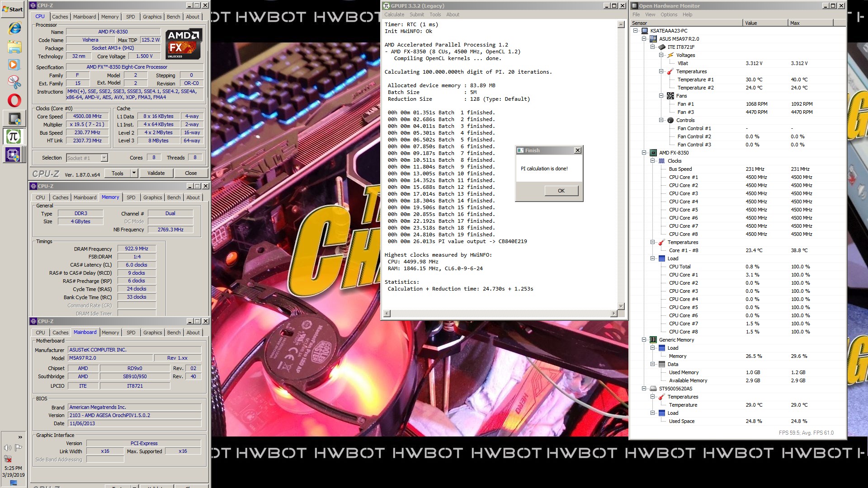Open the Help menu in Open Hardware Monitor
Screen dimensions: 868x488
pos(687,14)
